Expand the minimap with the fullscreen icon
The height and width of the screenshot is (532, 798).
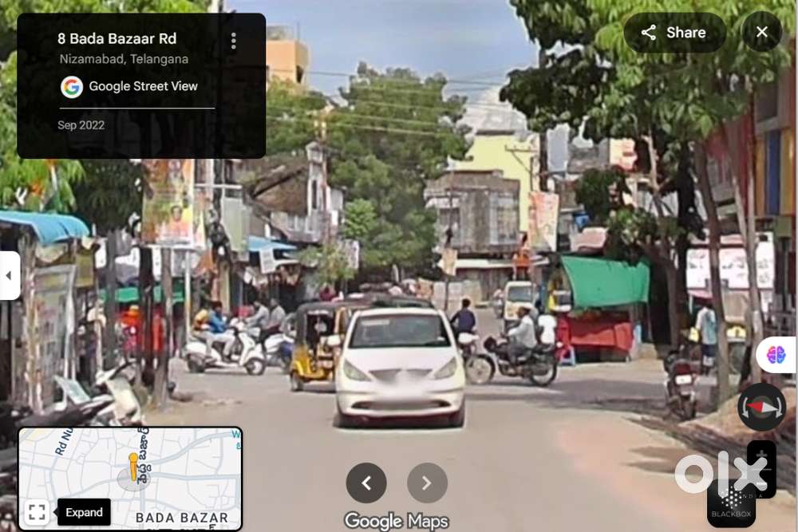[36, 511]
